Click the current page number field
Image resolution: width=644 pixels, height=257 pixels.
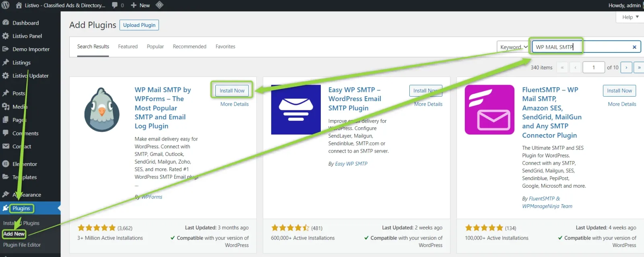(x=593, y=67)
